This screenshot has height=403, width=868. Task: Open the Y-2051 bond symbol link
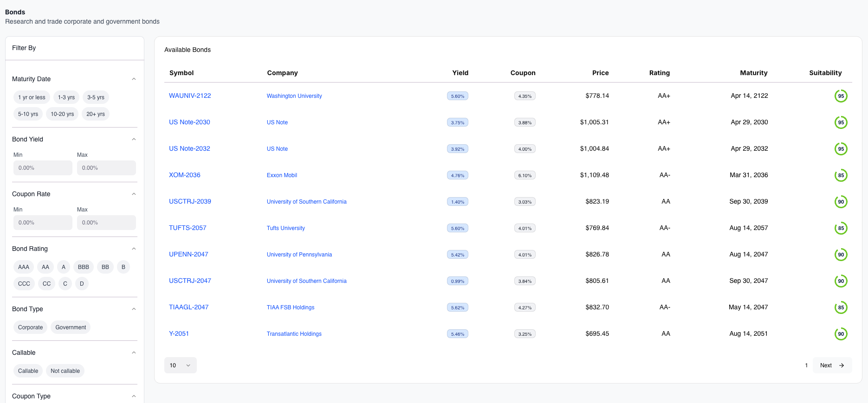point(179,333)
